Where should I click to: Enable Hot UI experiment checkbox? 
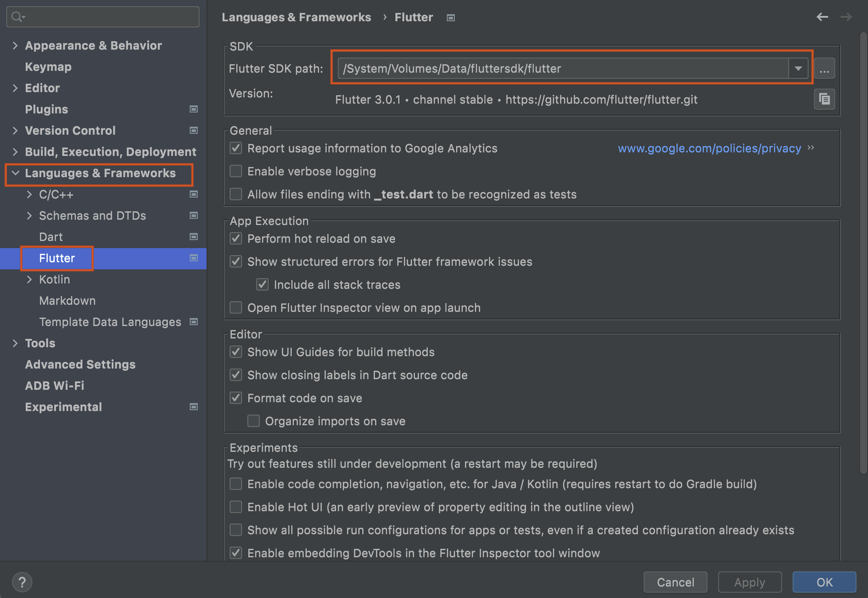236,507
